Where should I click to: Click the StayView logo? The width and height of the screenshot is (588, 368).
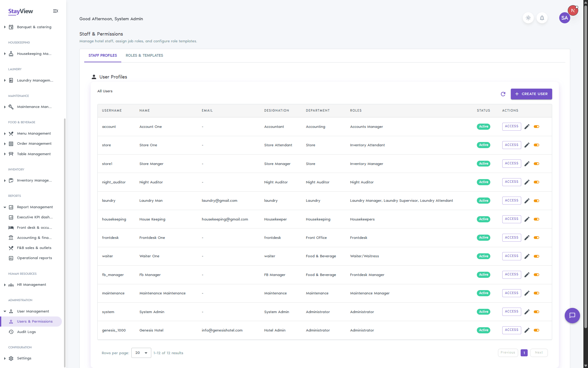[x=21, y=11]
